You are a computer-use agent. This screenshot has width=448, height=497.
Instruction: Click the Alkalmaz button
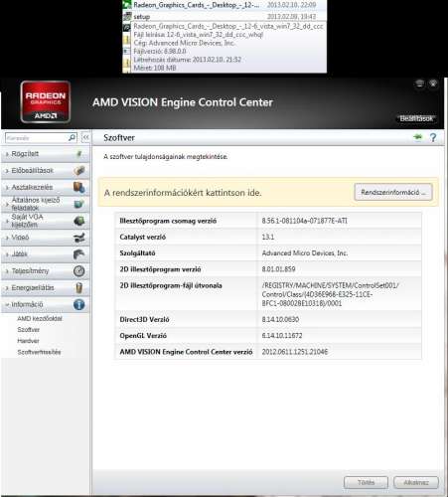pos(416,482)
